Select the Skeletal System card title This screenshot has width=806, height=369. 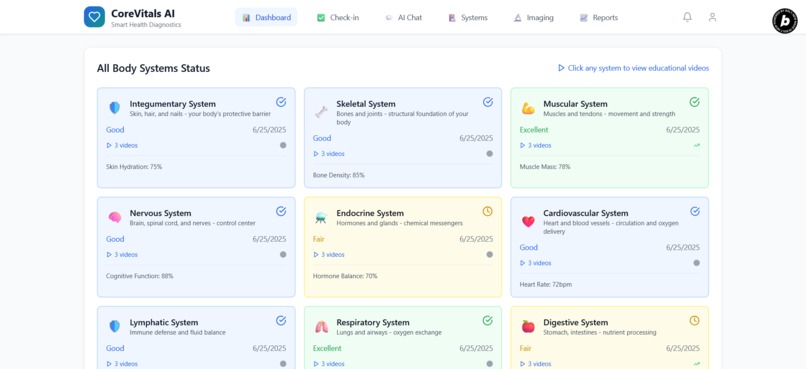coord(366,104)
